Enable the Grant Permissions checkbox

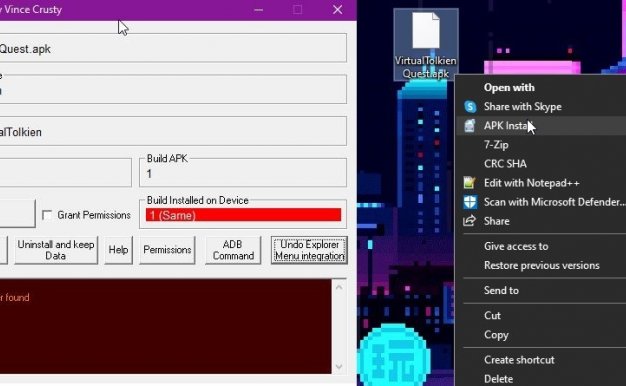[47, 216]
